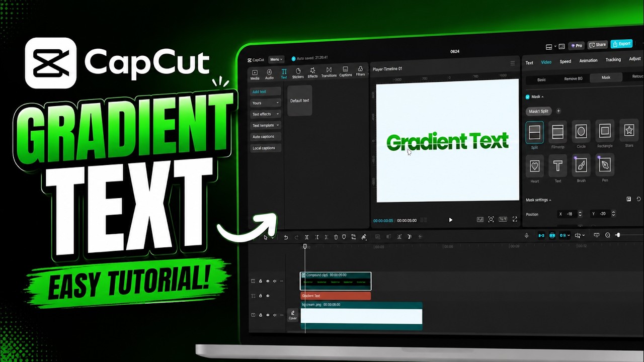Screen dimensions: 644x362
Task: Click the timeline undo arrow
Action: pyautogui.click(x=286, y=237)
